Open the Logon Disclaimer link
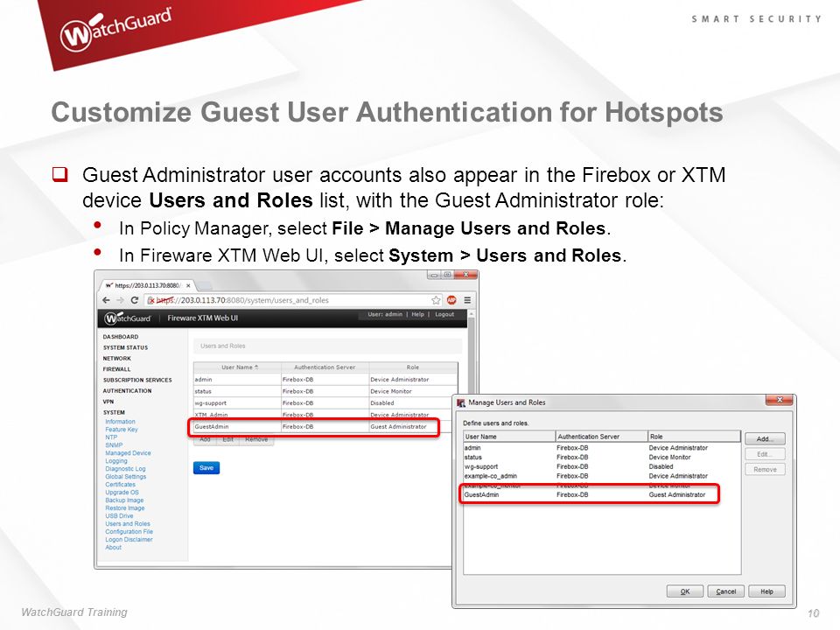Image resolution: width=840 pixels, height=630 pixels. [129, 540]
